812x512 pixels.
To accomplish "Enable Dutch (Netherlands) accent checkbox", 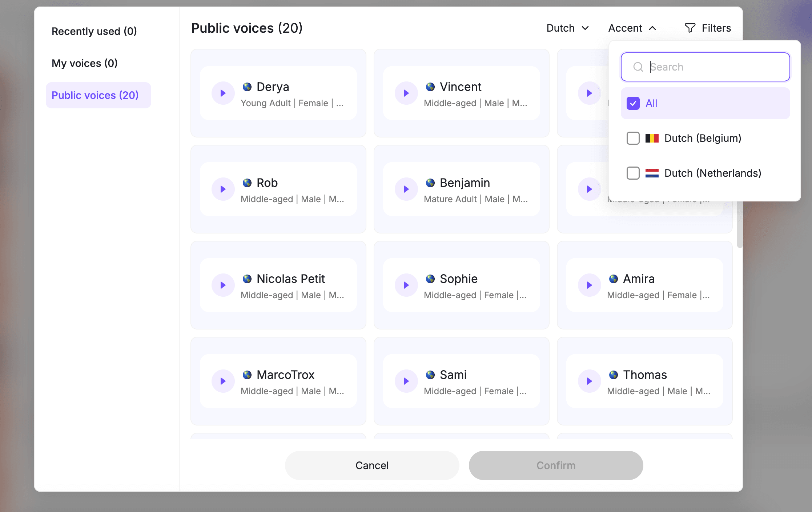I will coord(633,173).
